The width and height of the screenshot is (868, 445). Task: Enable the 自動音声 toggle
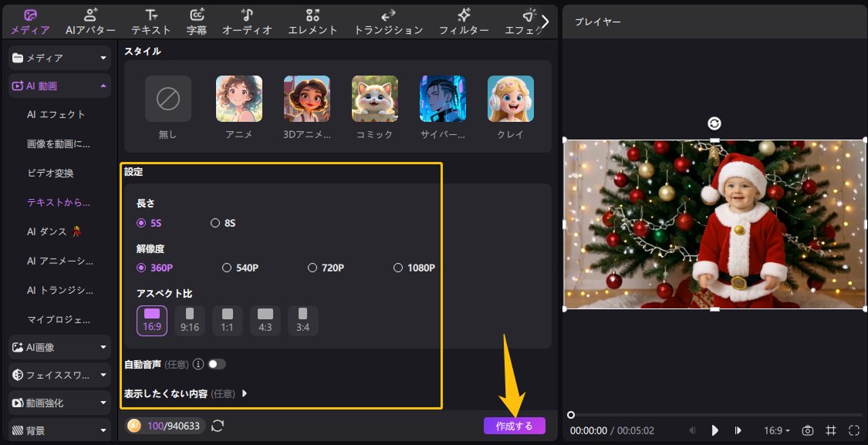[217, 364]
